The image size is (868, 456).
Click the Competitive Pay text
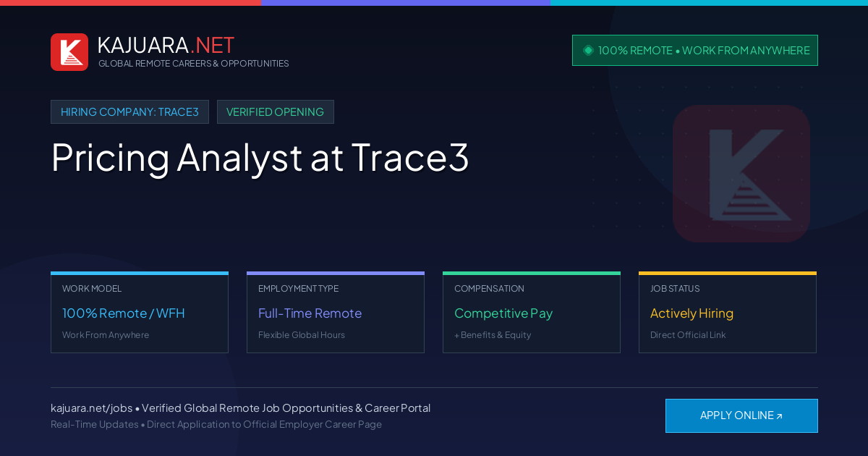point(503,313)
